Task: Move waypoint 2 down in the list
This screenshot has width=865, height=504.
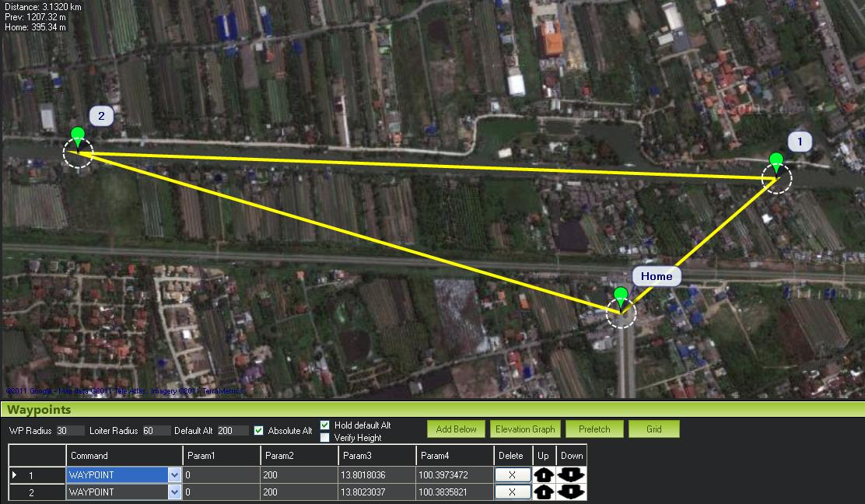Action: 572,492
